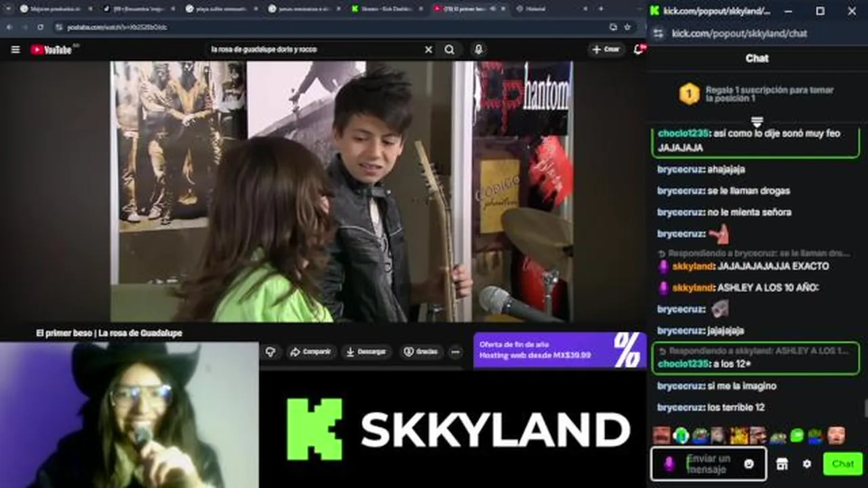Insert the green chat-bubble emote
The height and width of the screenshot is (488, 868).
coord(797,435)
